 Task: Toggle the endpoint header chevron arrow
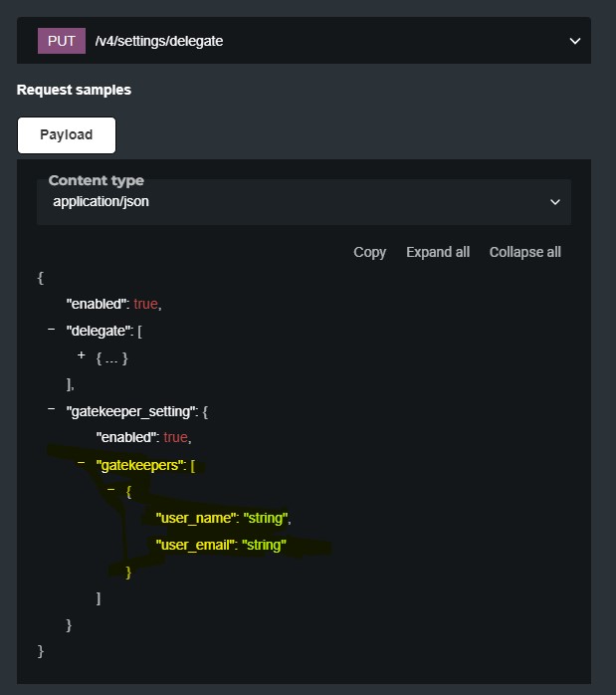[x=574, y=41]
